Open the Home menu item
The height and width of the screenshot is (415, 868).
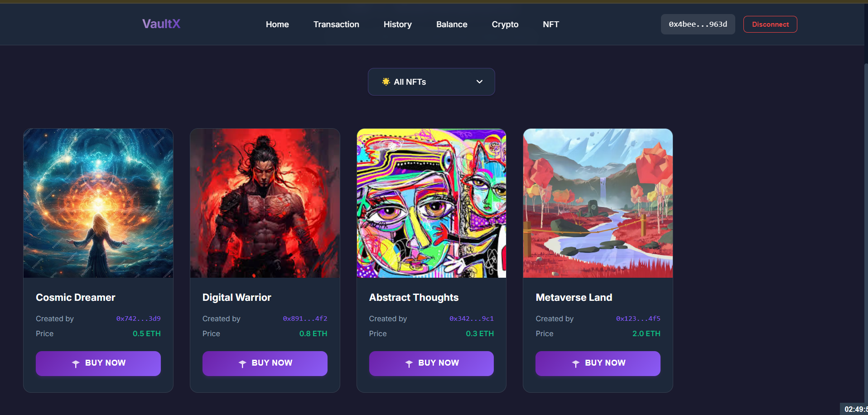277,24
